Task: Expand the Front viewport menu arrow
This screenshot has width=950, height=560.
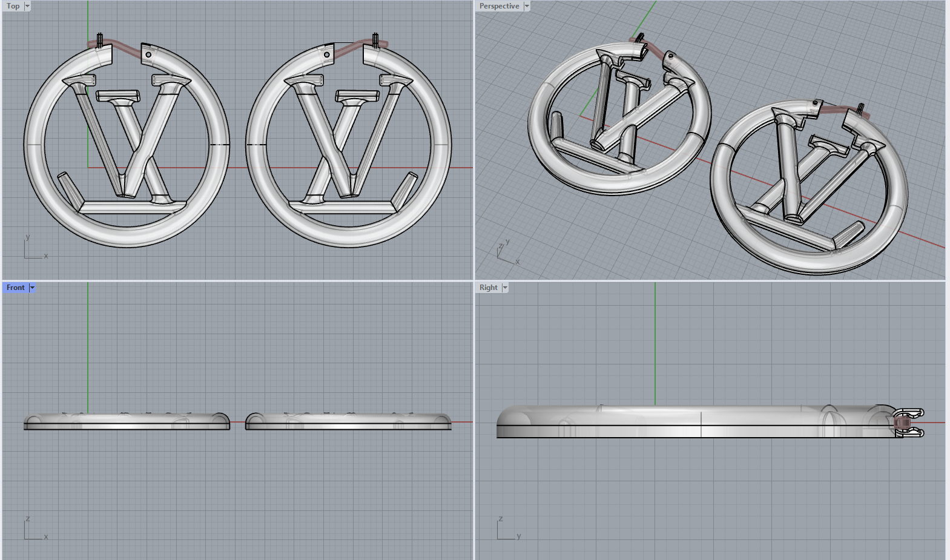Action: pyautogui.click(x=33, y=288)
